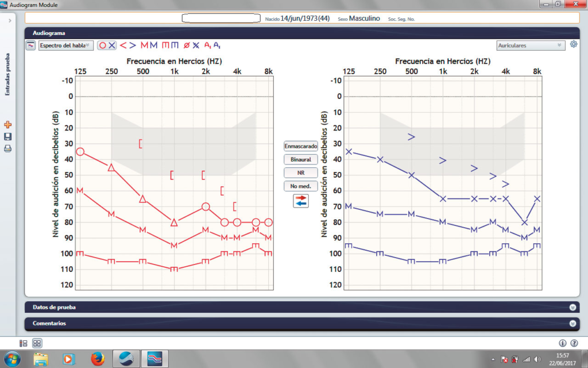Save the audiogram with the floppy disk icon
The width and height of the screenshot is (588, 368).
(x=8, y=137)
